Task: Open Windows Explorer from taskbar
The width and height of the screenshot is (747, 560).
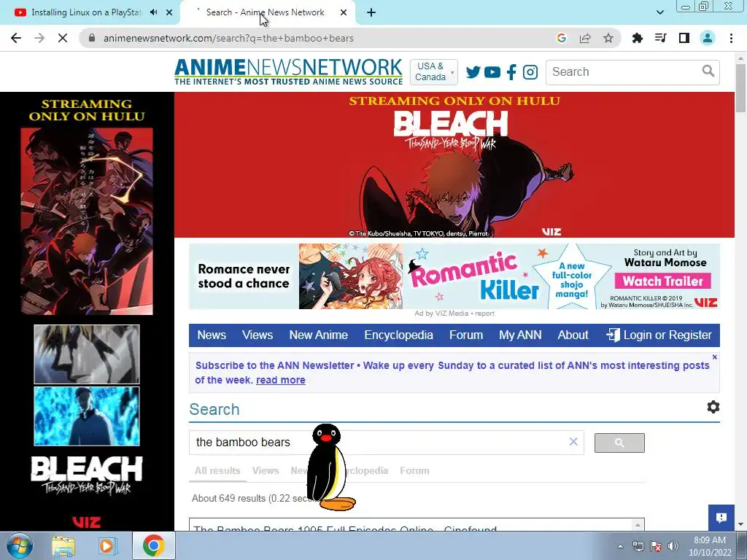Action: [63, 545]
